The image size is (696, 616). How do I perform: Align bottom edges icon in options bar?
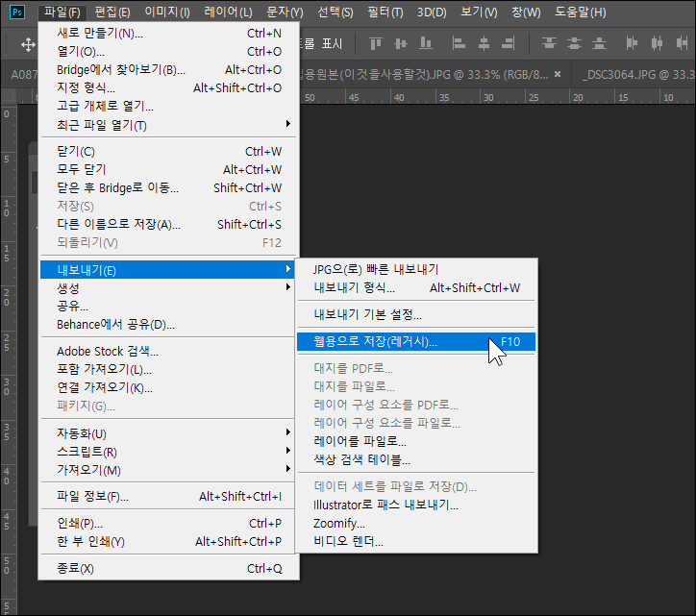click(x=426, y=43)
